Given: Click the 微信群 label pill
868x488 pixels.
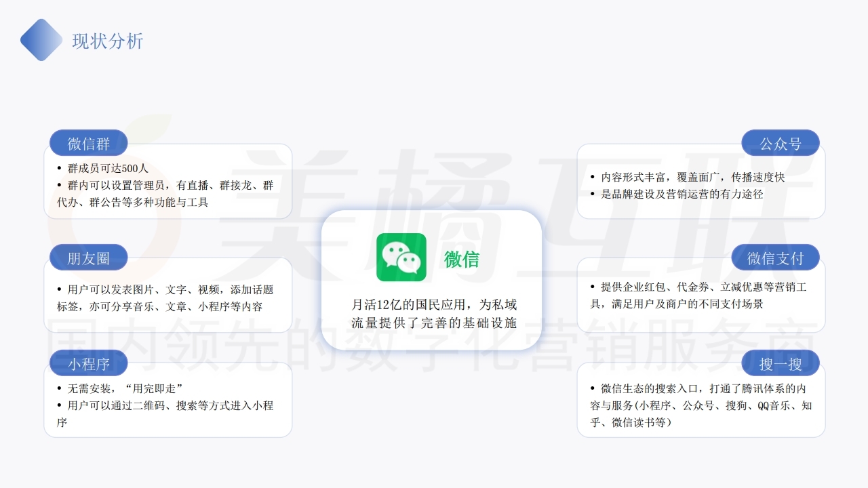Looking at the screenshot, I should (x=89, y=143).
